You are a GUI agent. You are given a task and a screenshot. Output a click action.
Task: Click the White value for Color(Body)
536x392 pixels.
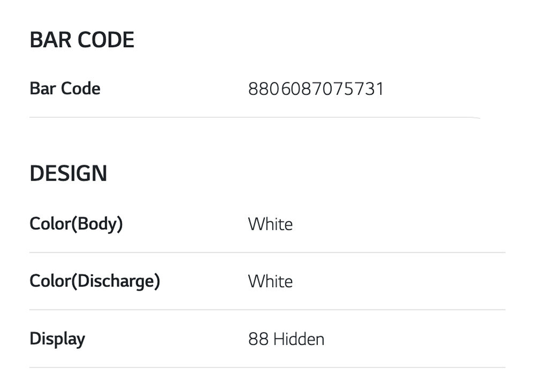(x=270, y=224)
